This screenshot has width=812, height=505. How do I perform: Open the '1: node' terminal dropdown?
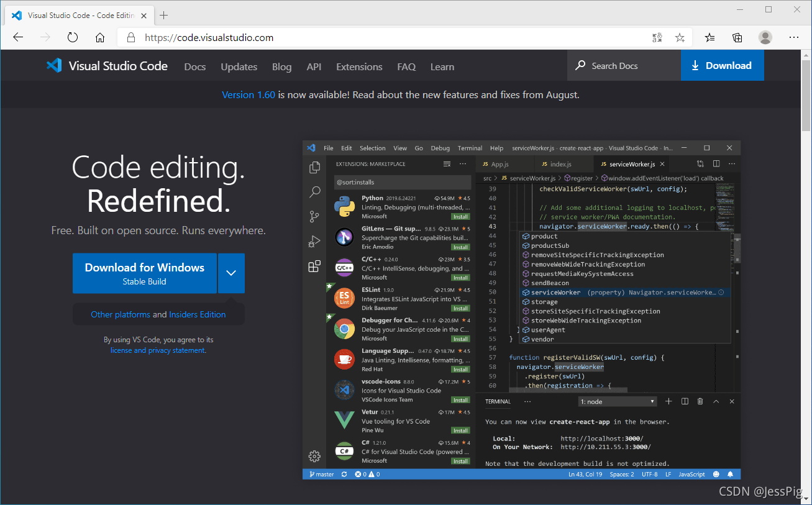[x=618, y=402]
